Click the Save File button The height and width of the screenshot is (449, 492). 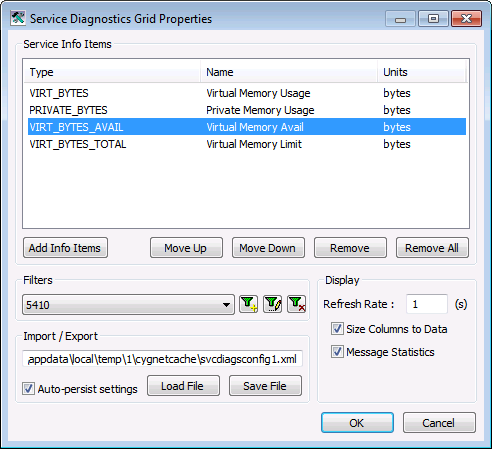pyautogui.click(x=265, y=386)
